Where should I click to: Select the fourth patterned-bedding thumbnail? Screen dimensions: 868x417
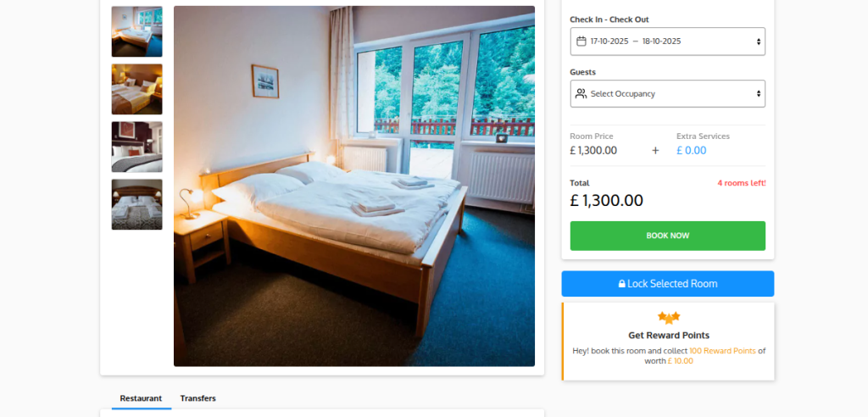(x=136, y=204)
